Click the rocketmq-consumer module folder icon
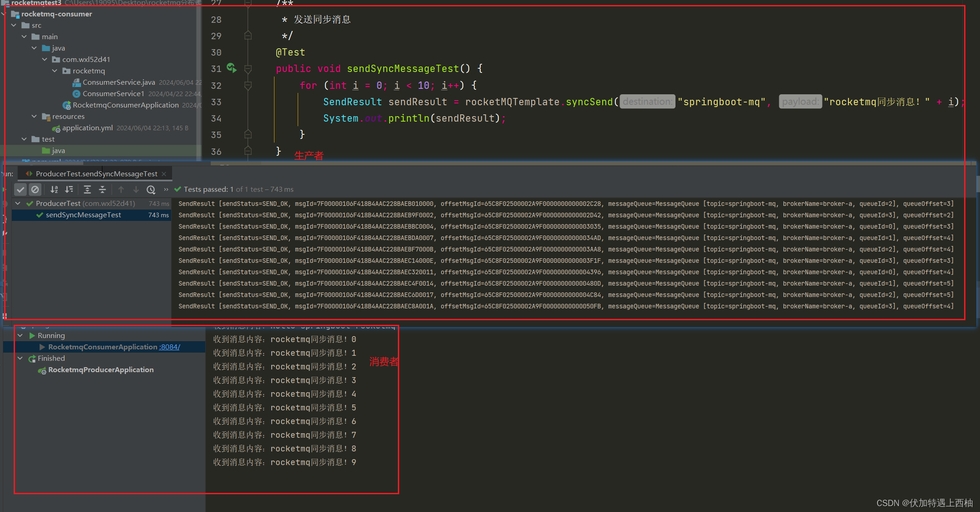Viewport: 980px width, 512px height. click(x=15, y=14)
